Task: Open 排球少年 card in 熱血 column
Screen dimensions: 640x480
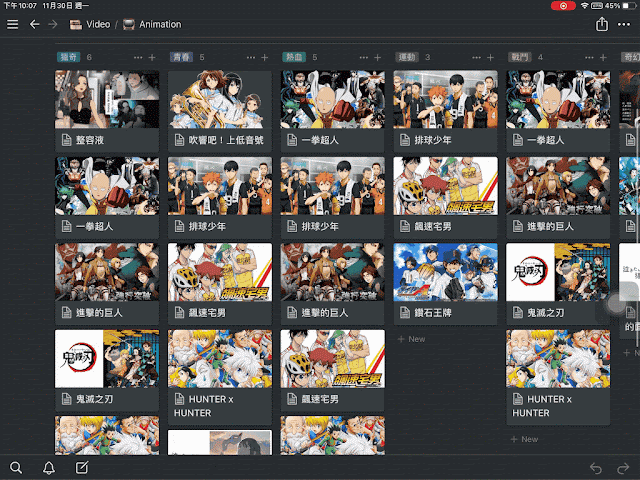Action: pyautogui.click(x=333, y=198)
